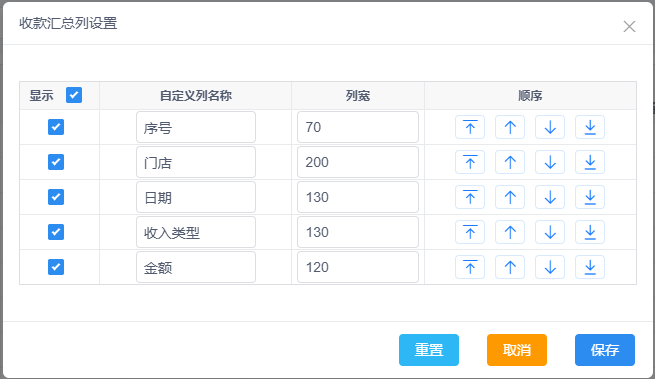Move 日期 row down one position
This screenshot has height=379, width=655.
click(x=550, y=197)
